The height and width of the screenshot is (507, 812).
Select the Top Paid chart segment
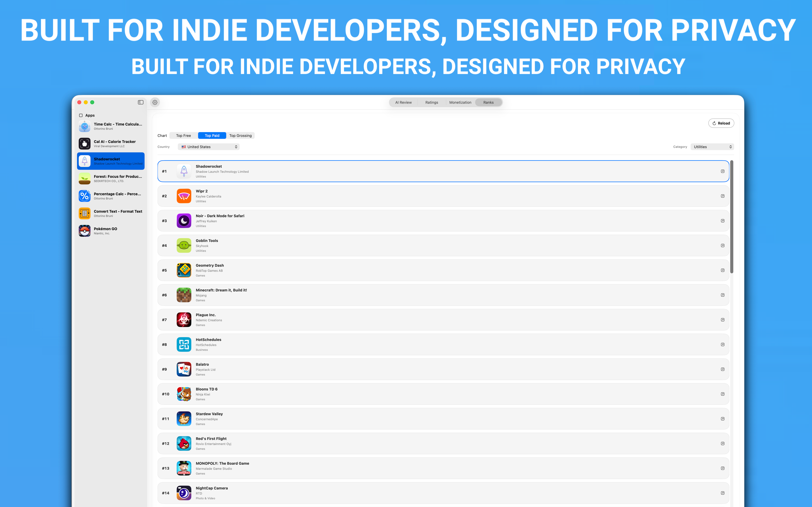tap(212, 135)
